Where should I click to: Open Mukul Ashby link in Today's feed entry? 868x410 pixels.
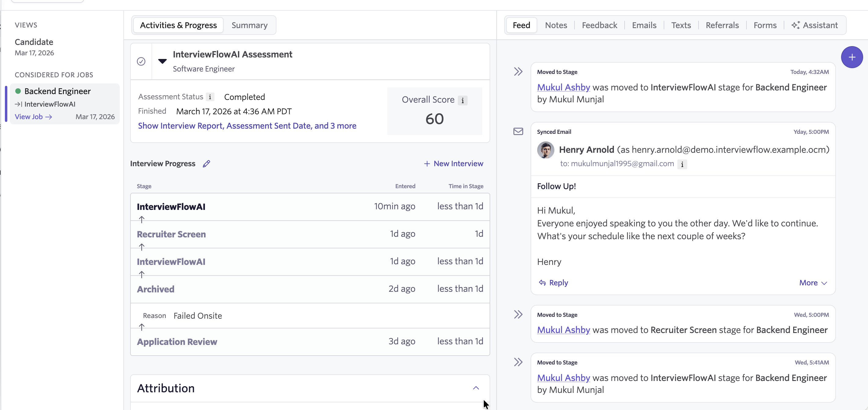pyautogui.click(x=563, y=87)
